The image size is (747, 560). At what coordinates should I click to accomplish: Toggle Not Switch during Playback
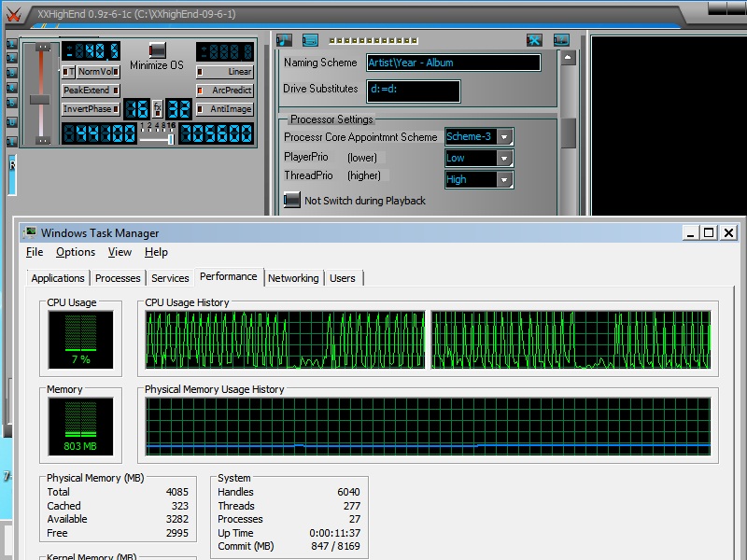(291, 201)
